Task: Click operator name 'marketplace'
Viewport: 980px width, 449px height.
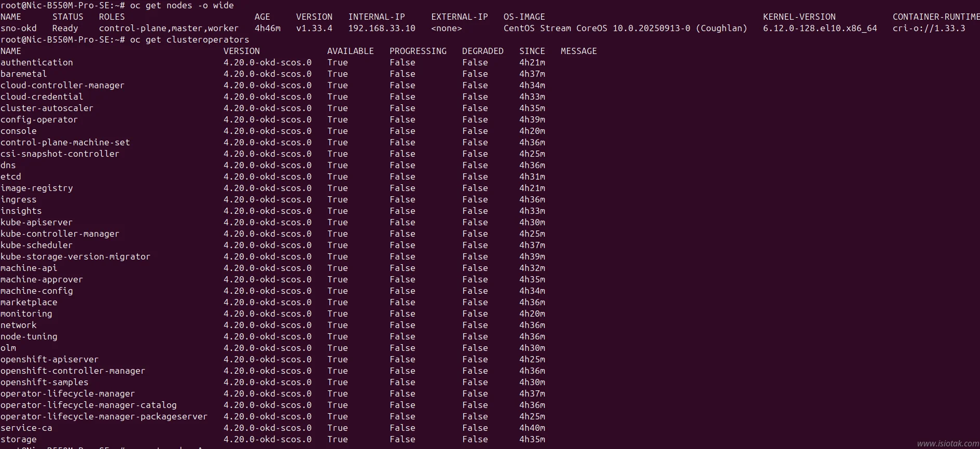Action: point(29,303)
